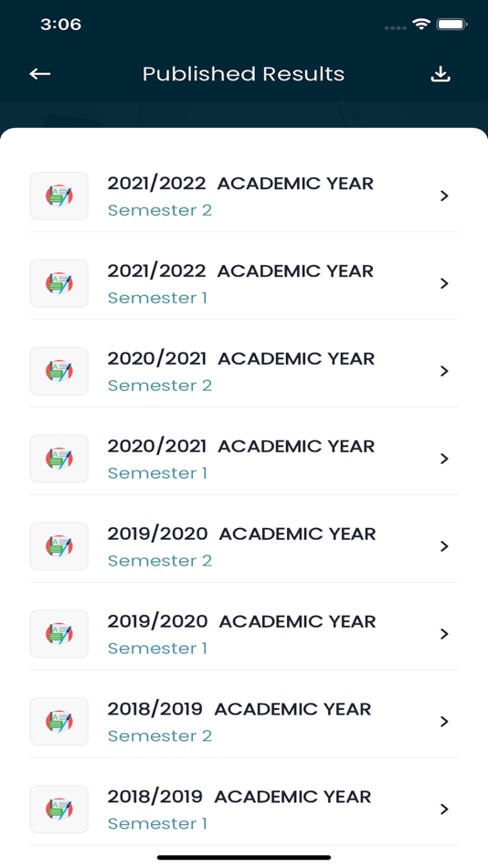This screenshot has width=488, height=868.
Task: Tap the home indicator bar
Action: click(x=244, y=857)
